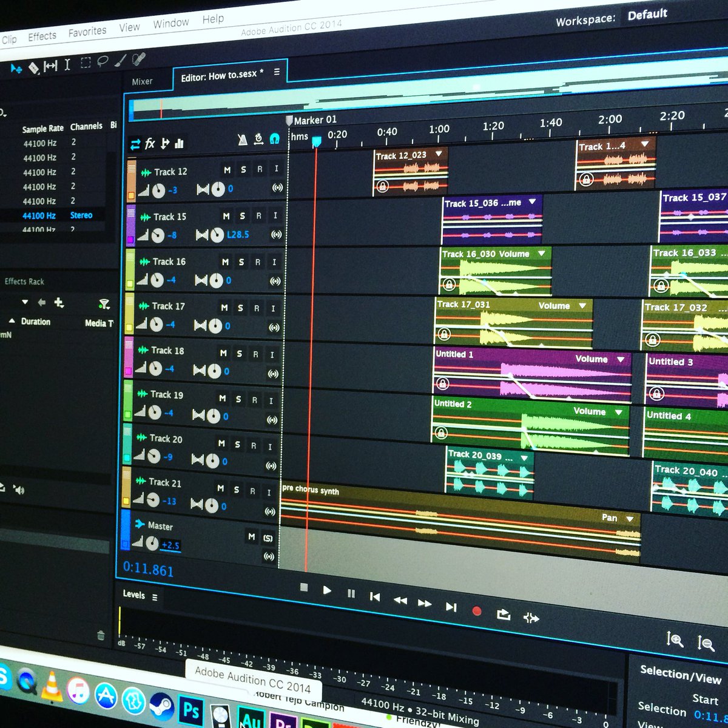Show the Inputs/Outputs track controls
Viewport: 728px width, 728px height.
click(135, 144)
